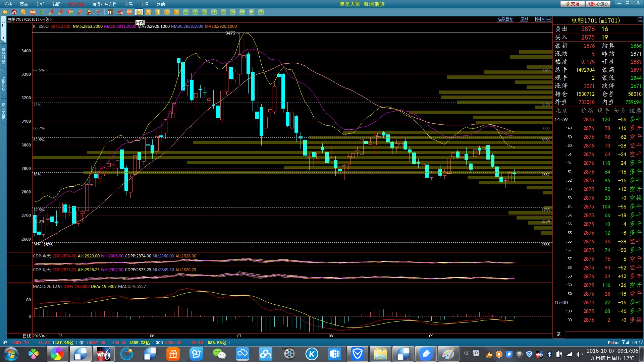Image resolution: width=644 pixels, height=362 pixels.
Task: Zoom in with the magnifier plus icon
Action: click(x=52, y=12)
